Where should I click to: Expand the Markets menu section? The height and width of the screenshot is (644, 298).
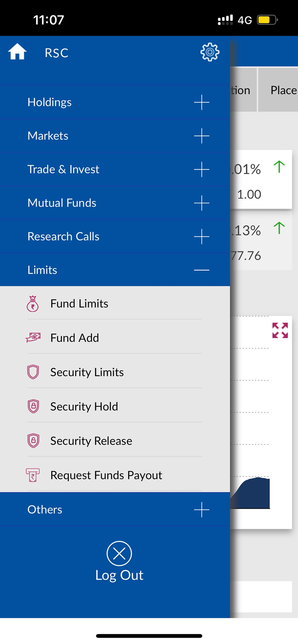202,136
